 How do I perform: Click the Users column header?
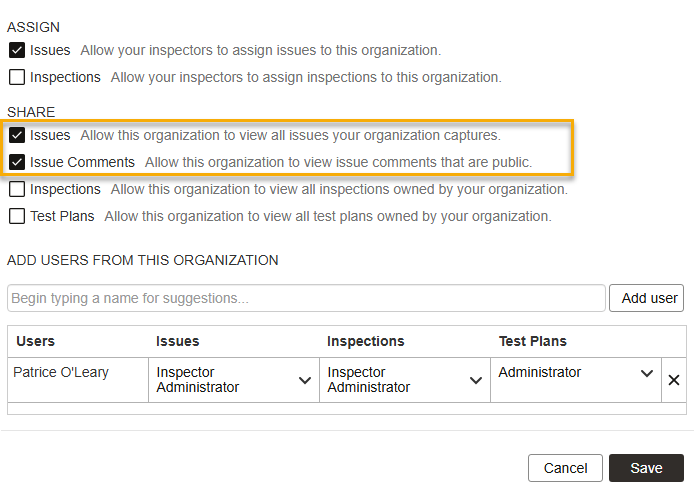click(36, 341)
